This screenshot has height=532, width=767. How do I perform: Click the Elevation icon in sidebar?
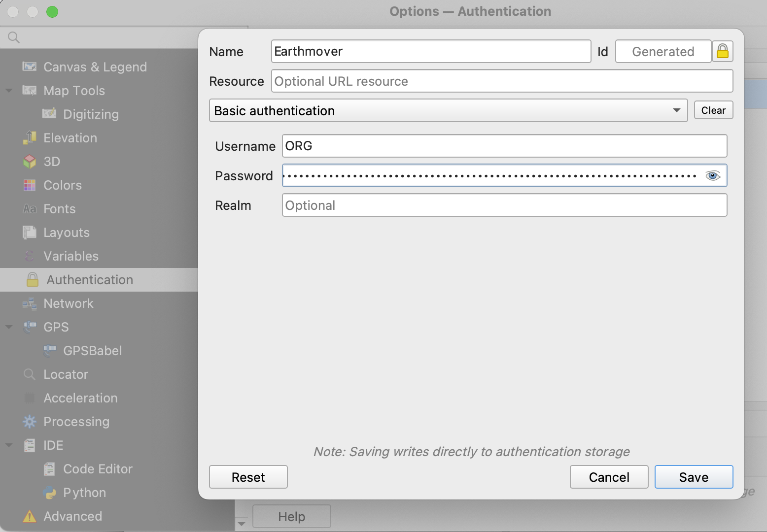[x=30, y=138]
